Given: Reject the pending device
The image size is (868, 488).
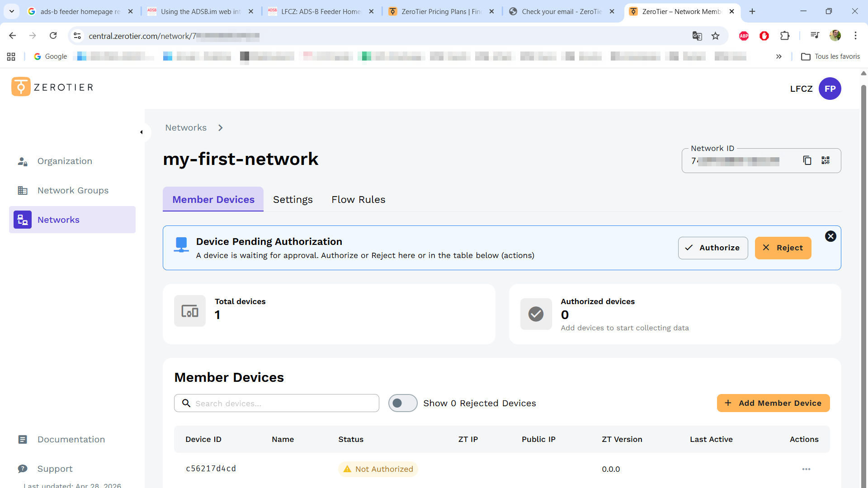Looking at the screenshot, I should pos(783,248).
